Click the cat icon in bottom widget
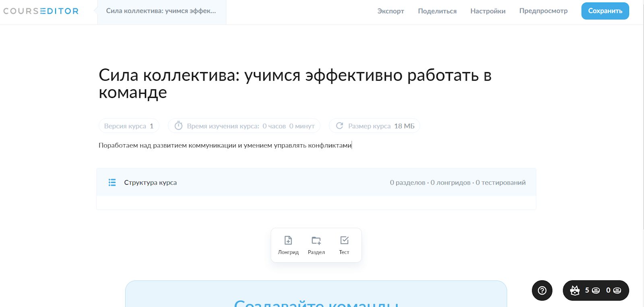 (575, 290)
